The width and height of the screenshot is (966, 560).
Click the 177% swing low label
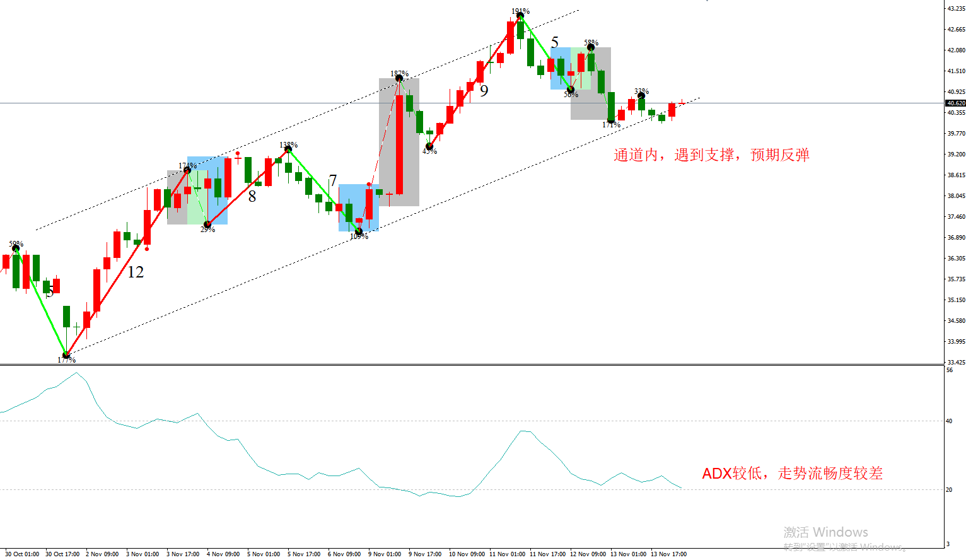click(66, 360)
